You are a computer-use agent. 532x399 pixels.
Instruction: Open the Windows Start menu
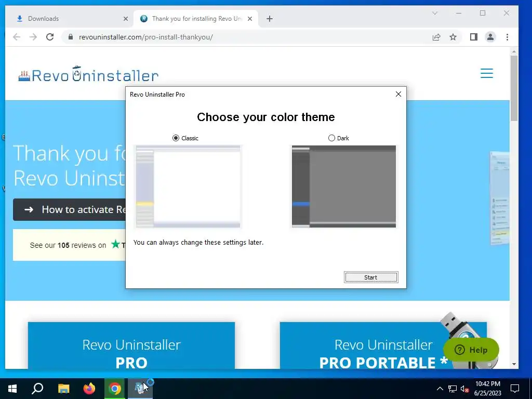coord(12,389)
